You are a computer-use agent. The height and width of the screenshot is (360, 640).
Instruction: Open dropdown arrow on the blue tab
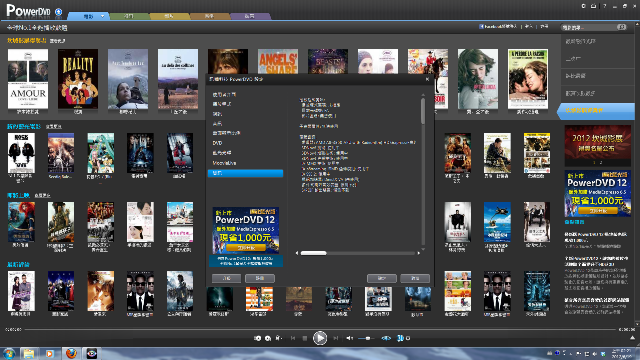click(x=102, y=16)
